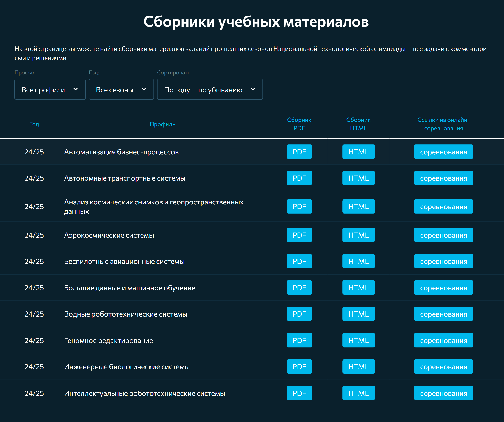Image resolution: width=504 pixels, height=422 pixels.
Task: Open HTML for "Большие данные и машинное обучение"
Action: [358, 287]
